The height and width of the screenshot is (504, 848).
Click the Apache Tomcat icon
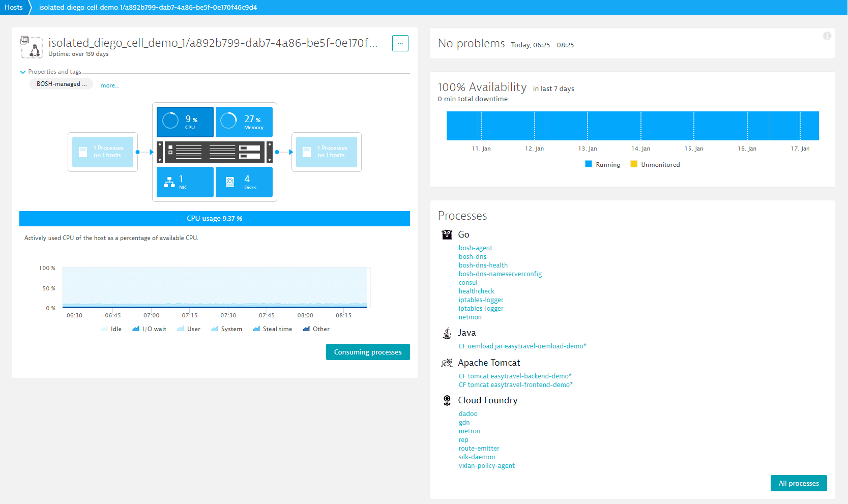447,363
